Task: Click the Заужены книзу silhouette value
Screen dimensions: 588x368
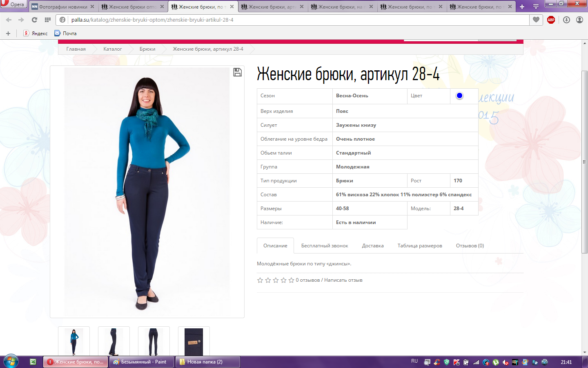Action: tap(356, 125)
